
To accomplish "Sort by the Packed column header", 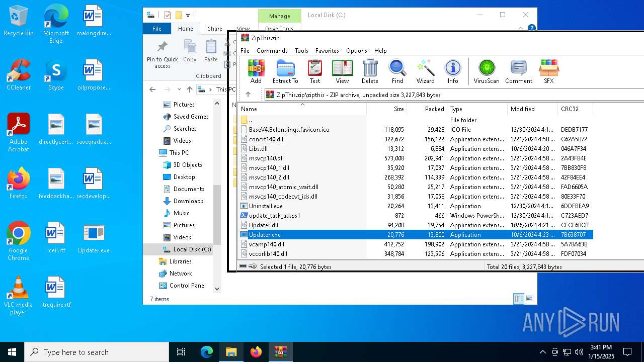I will [427, 109].
